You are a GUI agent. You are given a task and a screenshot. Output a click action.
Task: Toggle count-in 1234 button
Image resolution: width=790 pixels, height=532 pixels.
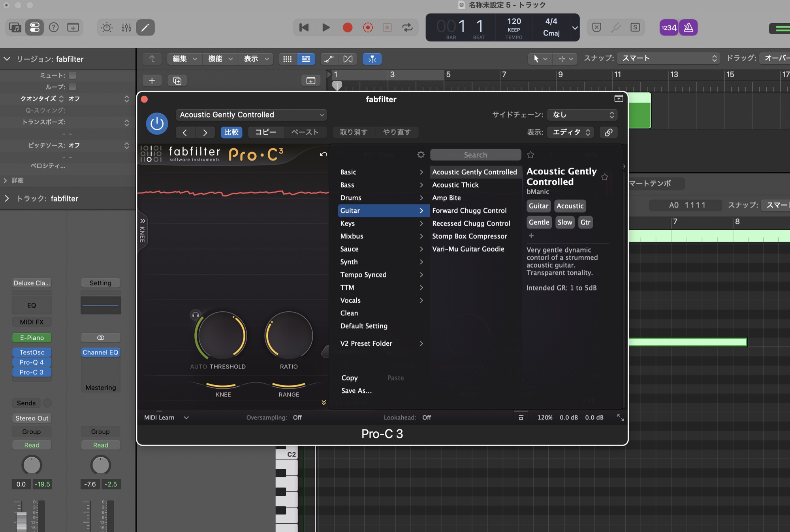669,27
